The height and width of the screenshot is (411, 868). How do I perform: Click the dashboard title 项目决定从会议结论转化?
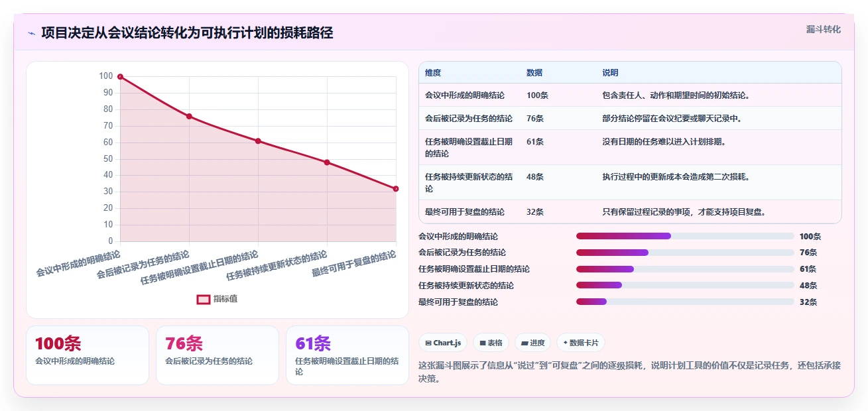click(187, 32)
